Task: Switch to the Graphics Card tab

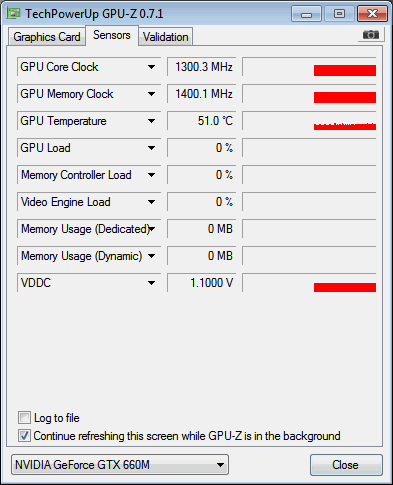Action: pos(47,37)
